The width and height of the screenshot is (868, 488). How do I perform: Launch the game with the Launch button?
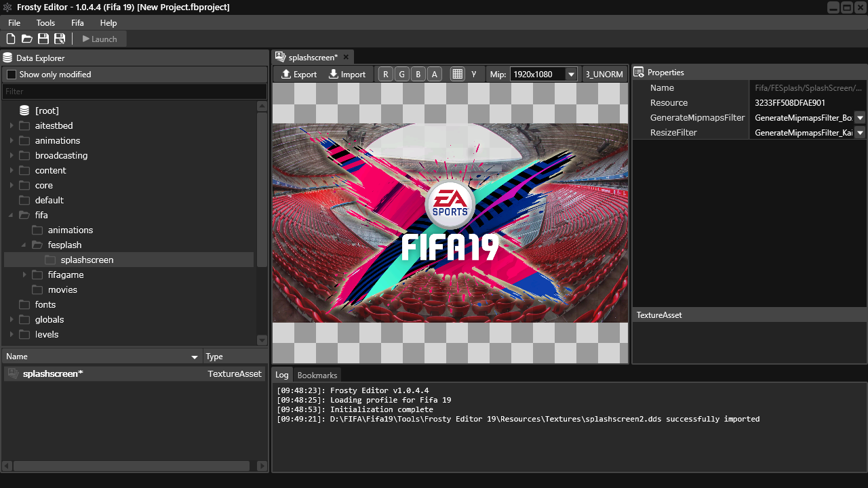[100, 39]
